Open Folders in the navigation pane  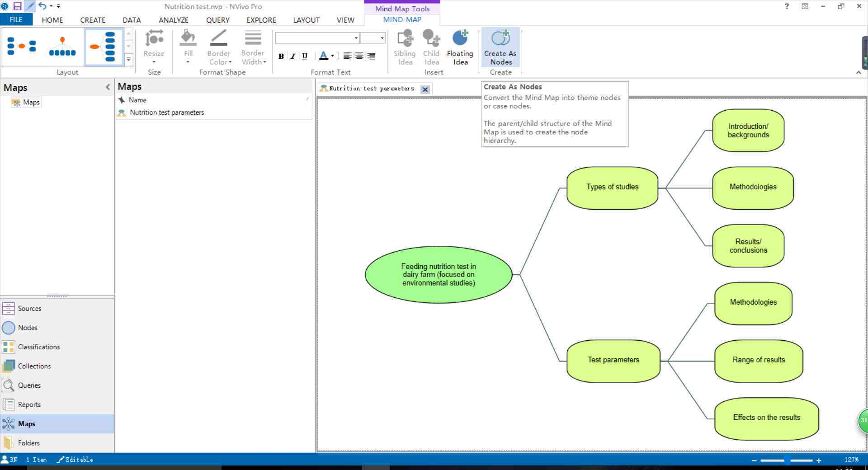(57, 443)
